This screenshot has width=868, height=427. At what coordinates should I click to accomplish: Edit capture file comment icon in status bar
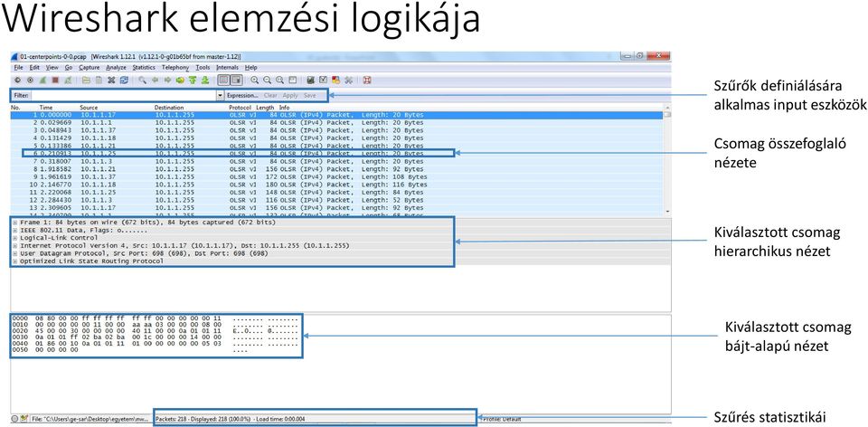24,419
